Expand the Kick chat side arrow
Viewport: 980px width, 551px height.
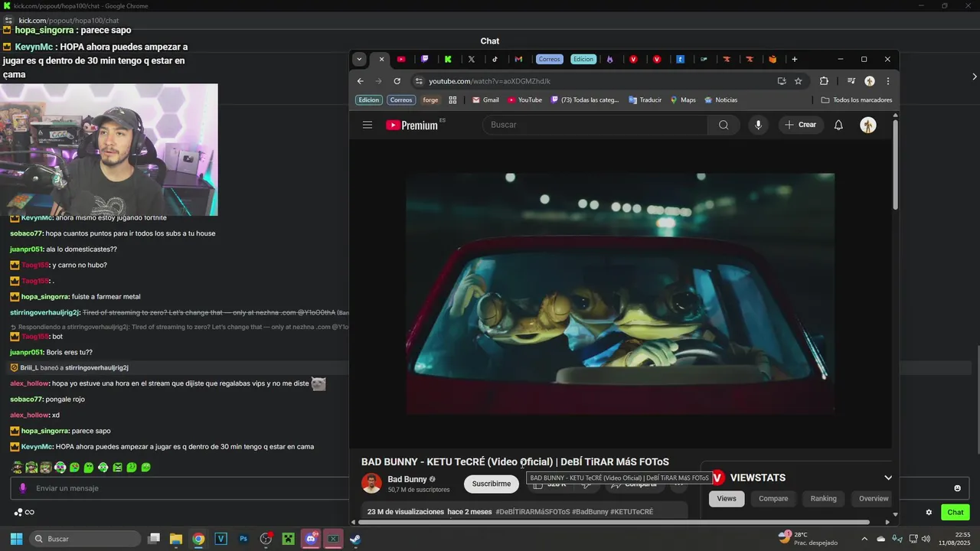point(974,77)
